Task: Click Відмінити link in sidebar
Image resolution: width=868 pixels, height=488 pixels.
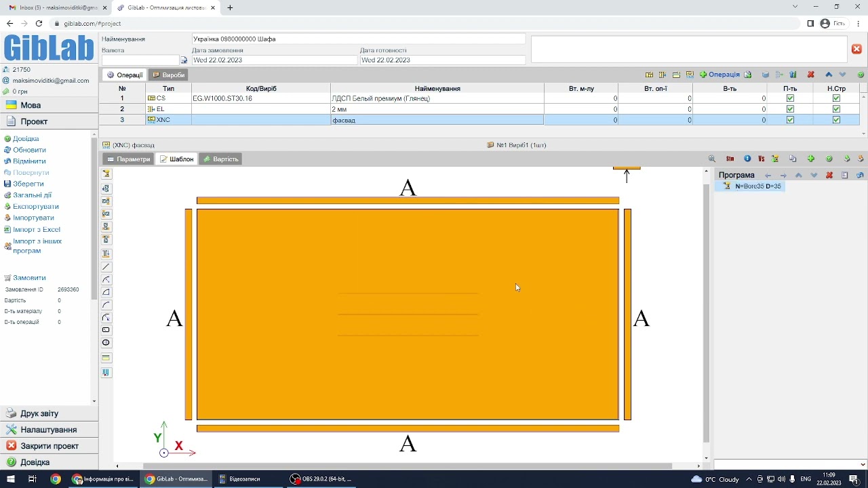Action: pyautogui.click(x=29, y=161)
